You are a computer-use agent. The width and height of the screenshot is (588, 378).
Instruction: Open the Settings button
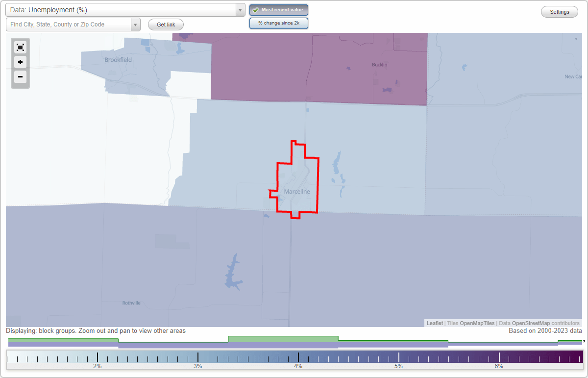tap(560, 12)
